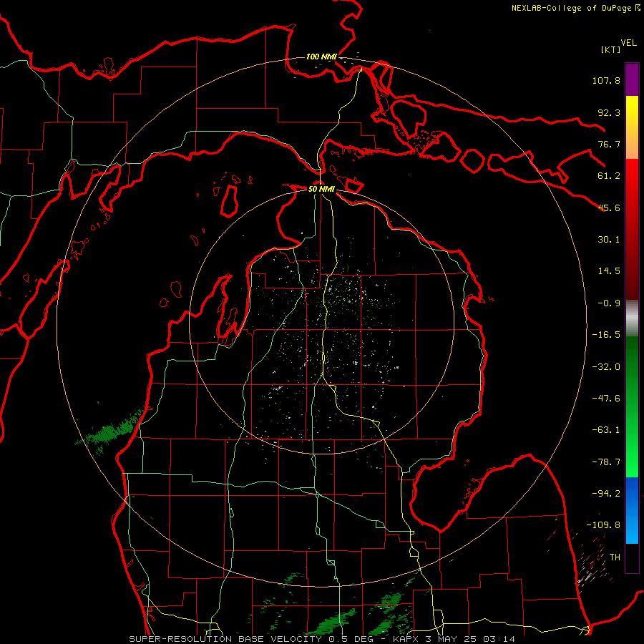Click the -32.0 velocity scale value
644x644 pixels.
point(606,367)
